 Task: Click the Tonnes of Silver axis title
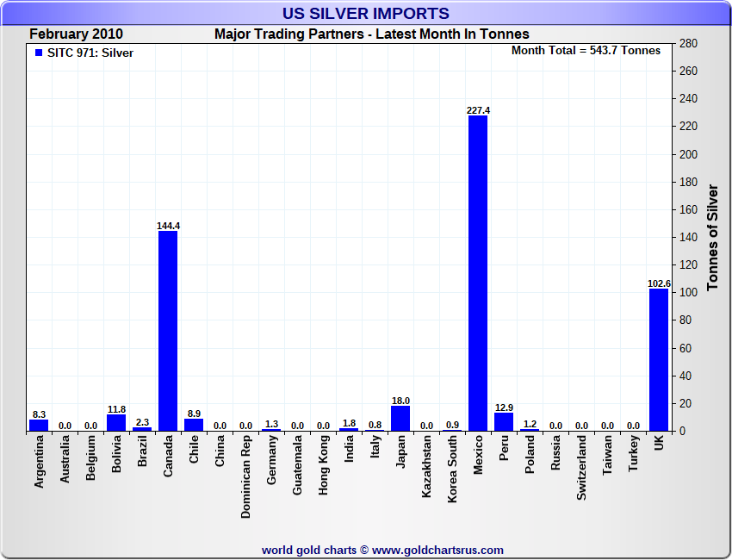pyautogui.click(x=712, y=236)
